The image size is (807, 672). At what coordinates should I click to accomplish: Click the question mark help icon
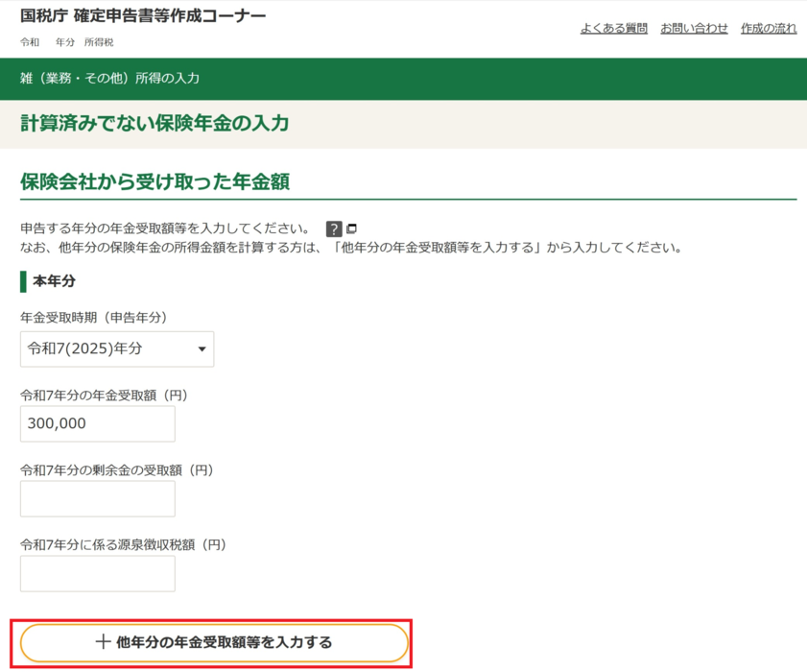click(334, 228)
